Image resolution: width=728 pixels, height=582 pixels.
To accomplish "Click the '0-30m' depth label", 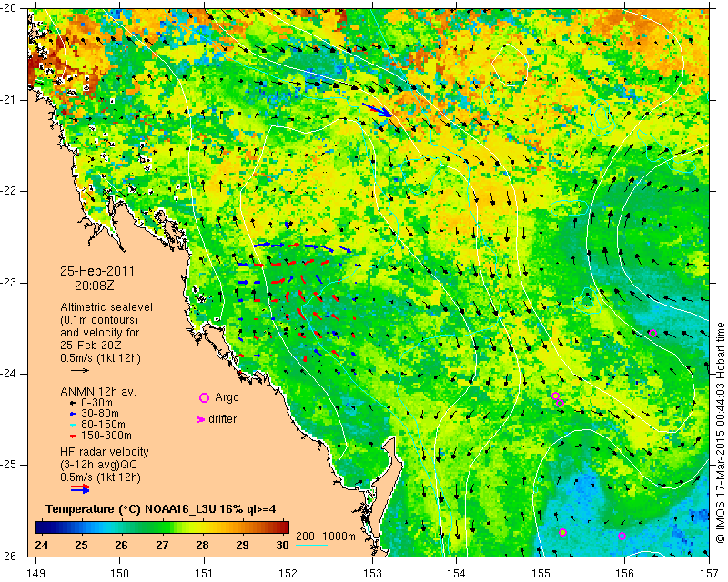I will [x=96, y=403].
